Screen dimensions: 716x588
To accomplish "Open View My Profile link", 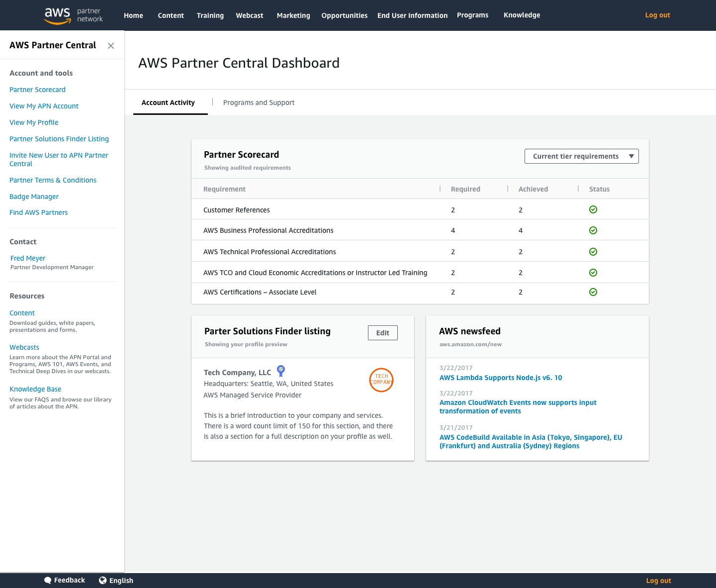I will tap(34, 122).
